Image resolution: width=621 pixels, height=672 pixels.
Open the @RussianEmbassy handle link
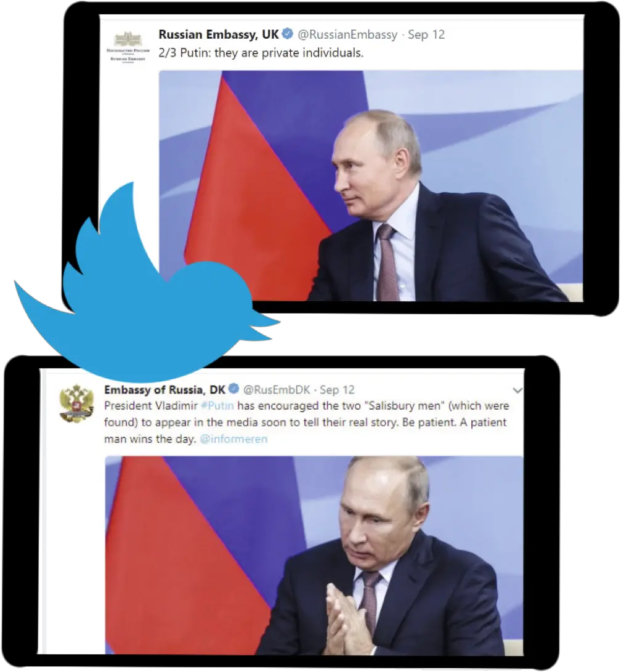click(347, 34)
